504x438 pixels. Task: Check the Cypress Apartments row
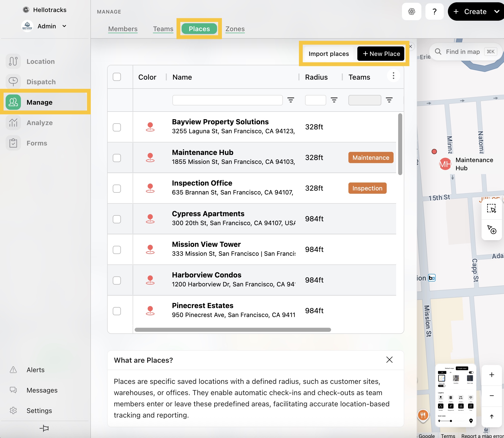(117, 219)
